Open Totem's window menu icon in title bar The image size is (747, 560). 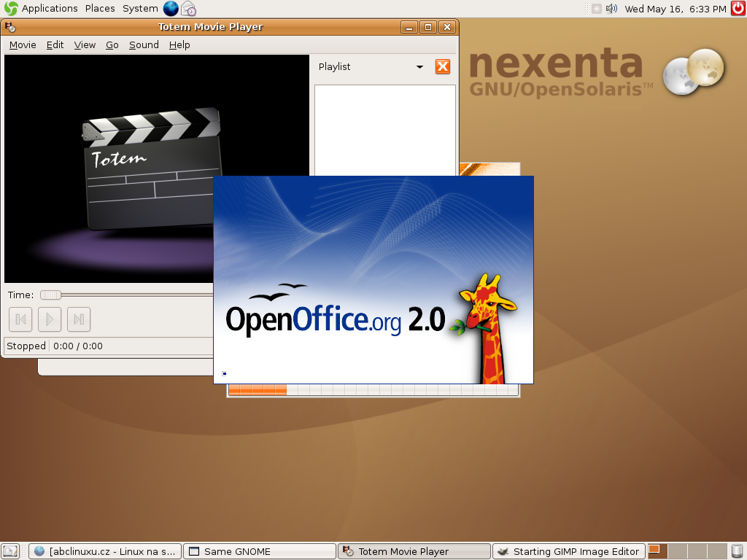tap(10, 27)
